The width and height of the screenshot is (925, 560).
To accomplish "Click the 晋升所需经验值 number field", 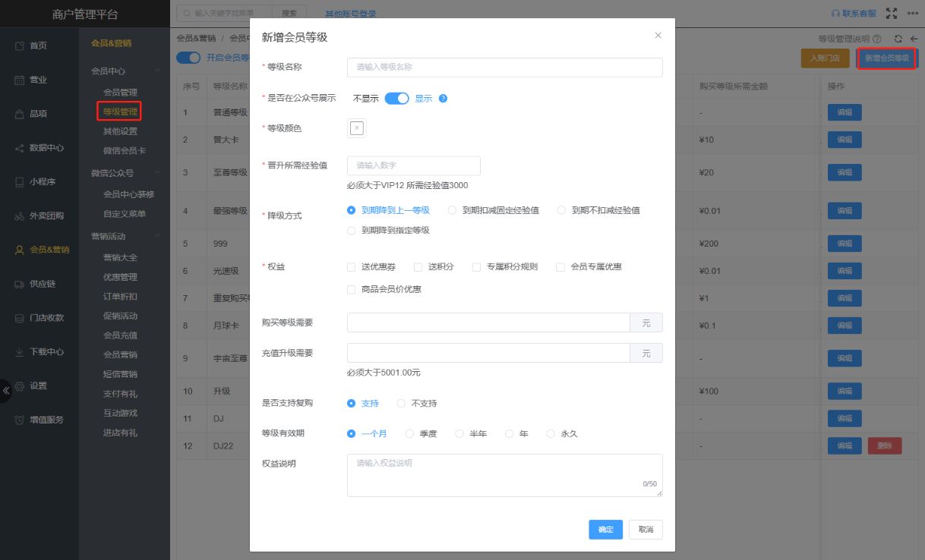I will coord(414,165).
